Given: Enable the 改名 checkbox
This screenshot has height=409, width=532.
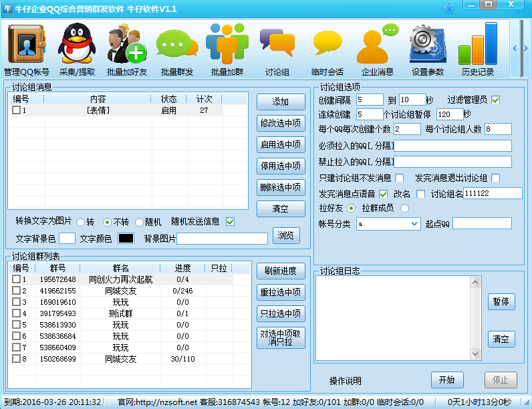Looking at the screenshot, I should point(420,194).
